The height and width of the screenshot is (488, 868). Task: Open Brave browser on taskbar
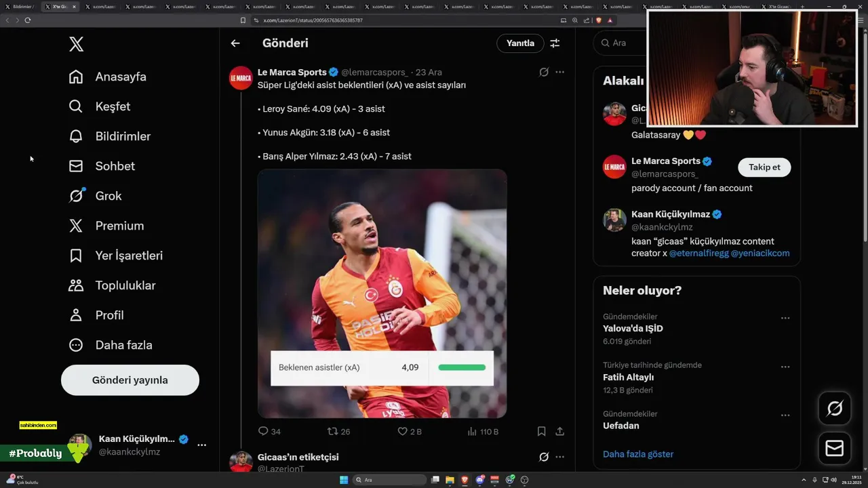click(x=465, y=480)
